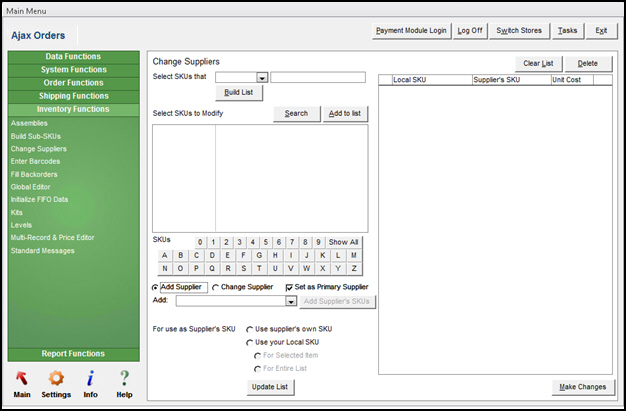Click the Main arrow icon
626x411 pixels.
point(21,378)
